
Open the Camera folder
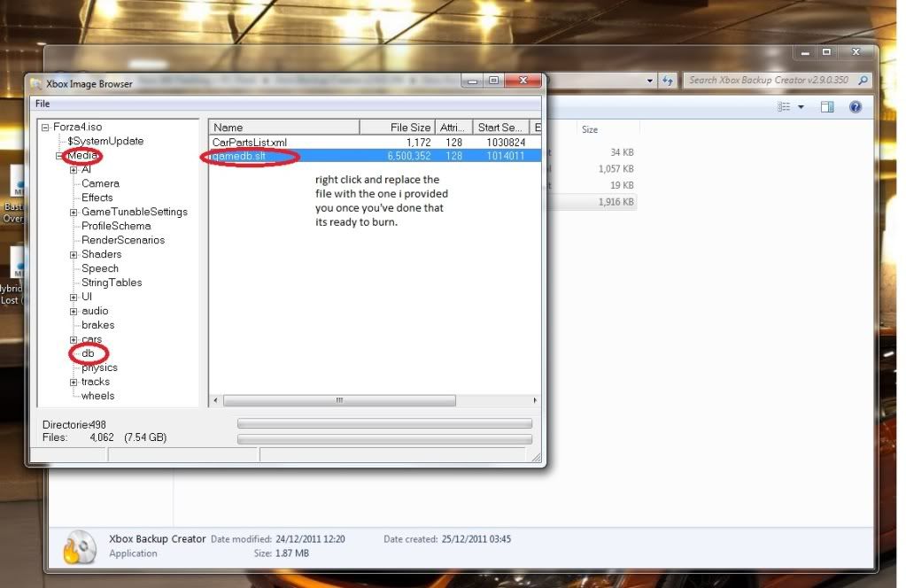click(x=101, y=183)
